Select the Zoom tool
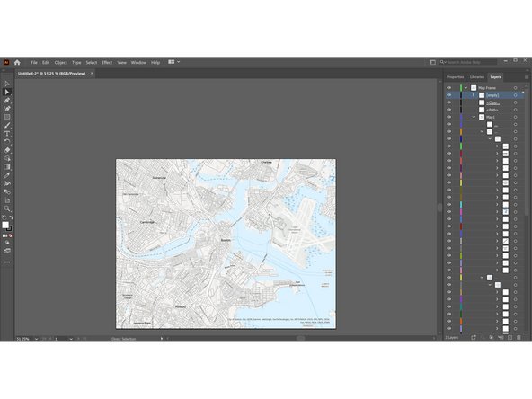 pyautogui.click(x=7, y=208)
